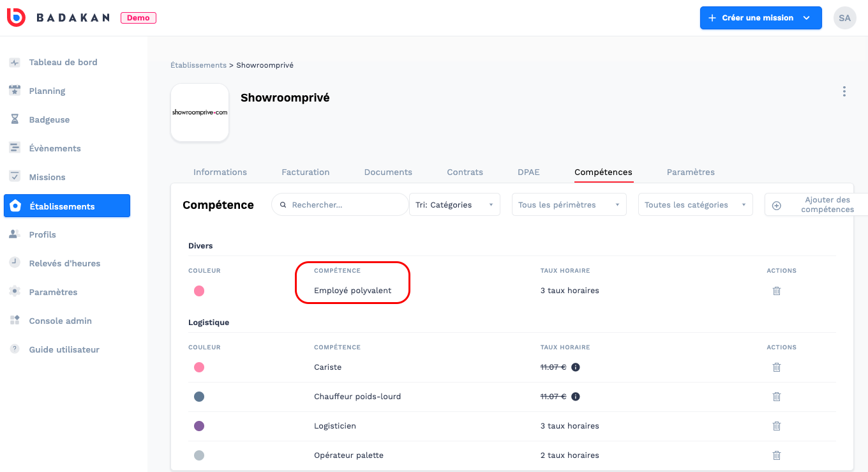Delete the Cariste competence
The width and height of the screenshot is (868, 472).
point(777,367)
